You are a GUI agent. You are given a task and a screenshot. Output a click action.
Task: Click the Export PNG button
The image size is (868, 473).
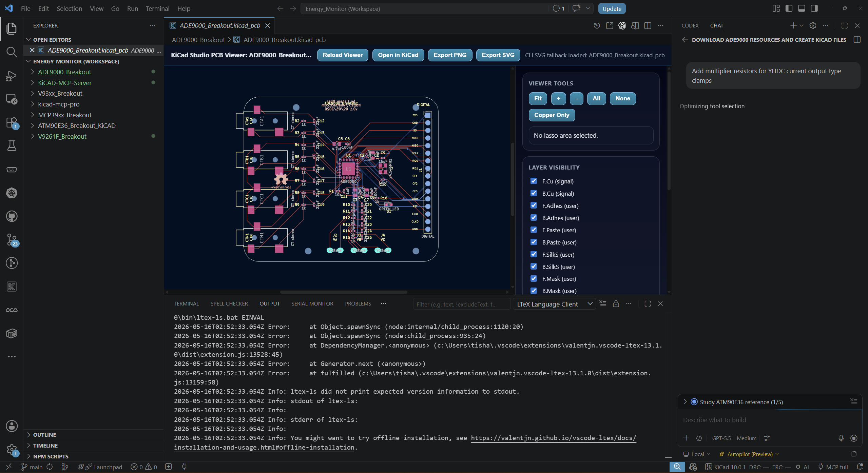tap(450, 55)
